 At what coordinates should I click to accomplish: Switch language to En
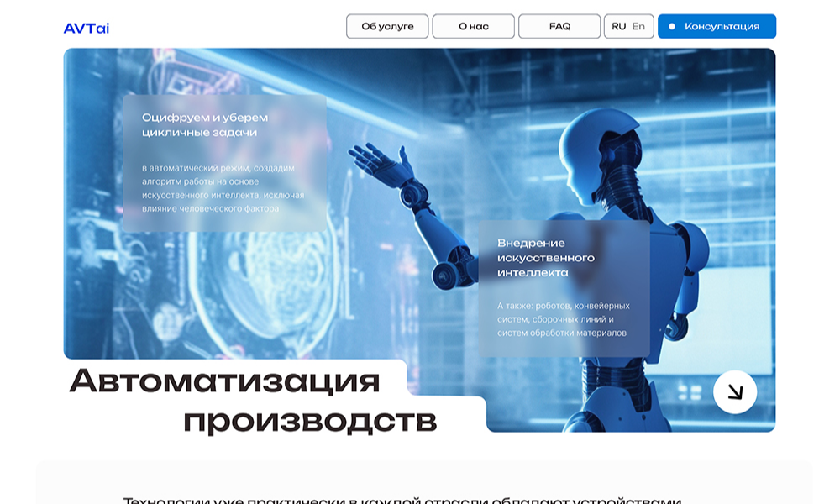coord(638,27)
